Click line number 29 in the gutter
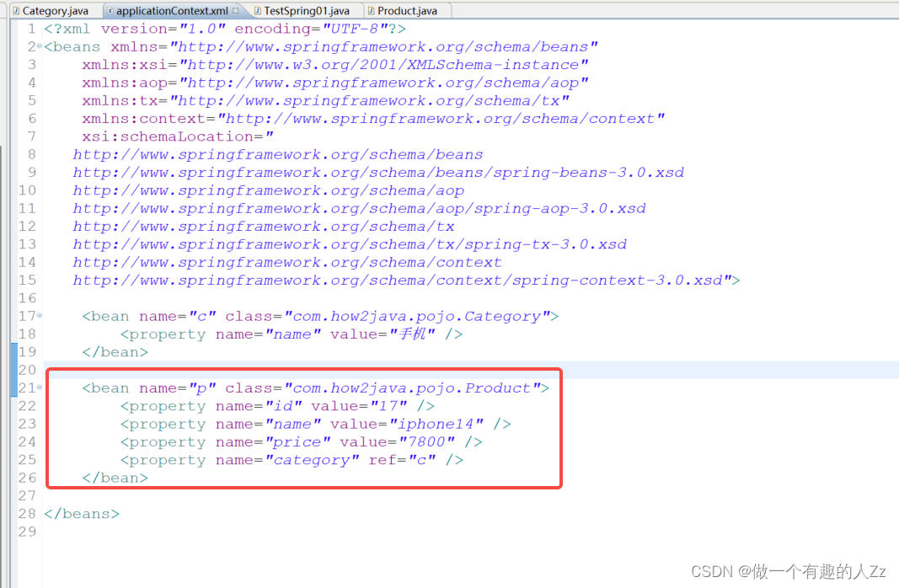 tap(27, 532)
